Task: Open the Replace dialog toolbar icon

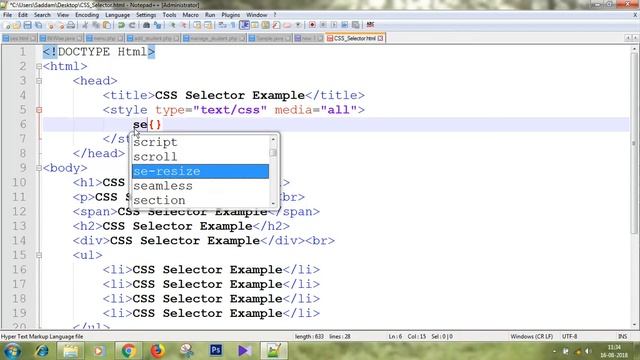Action: tap(157, 25)
